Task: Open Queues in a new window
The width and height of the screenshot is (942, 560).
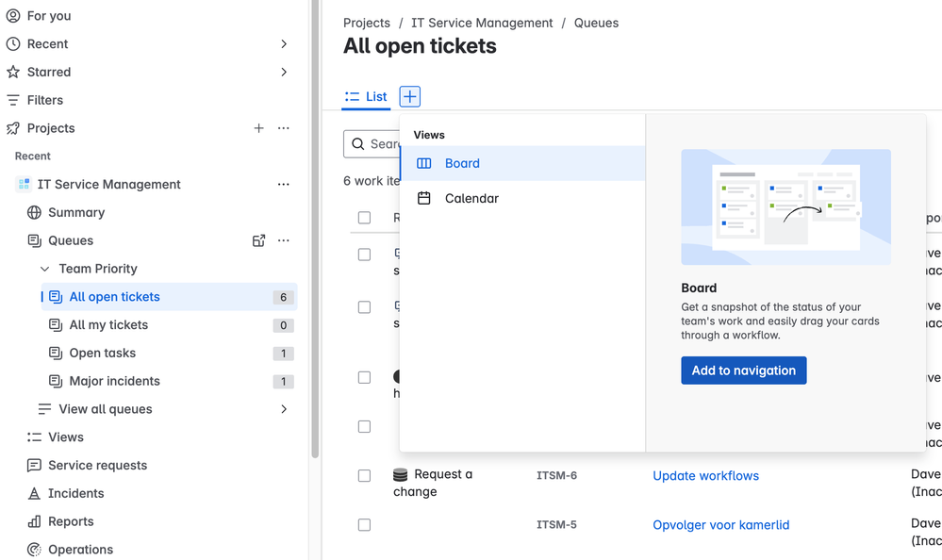Action: click(259, 240)
